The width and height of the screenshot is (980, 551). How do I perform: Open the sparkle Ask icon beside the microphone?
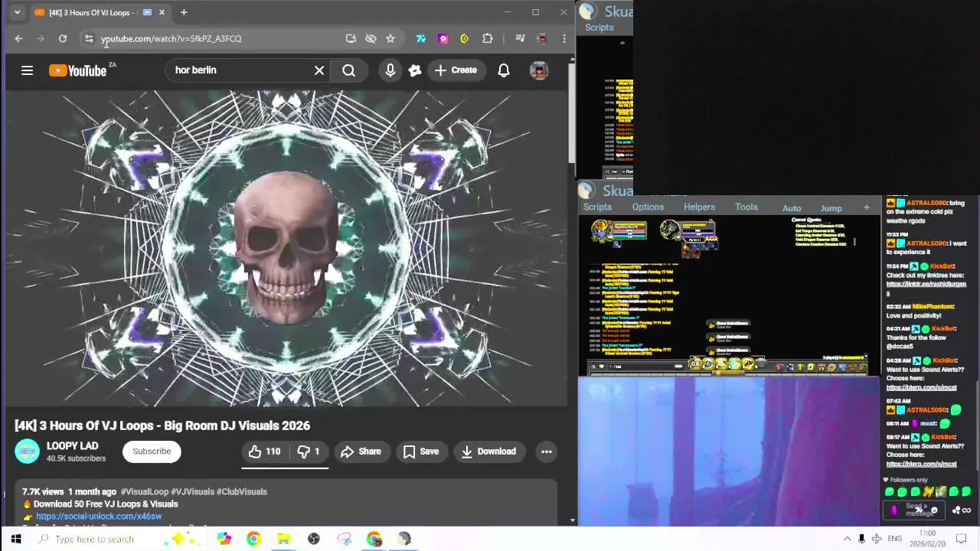coord(415,70)
